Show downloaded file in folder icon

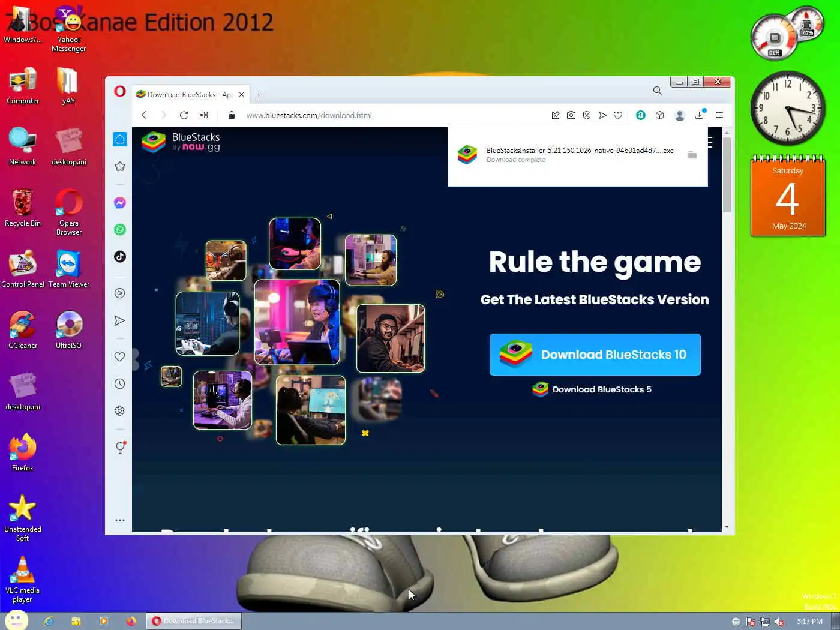692,155
